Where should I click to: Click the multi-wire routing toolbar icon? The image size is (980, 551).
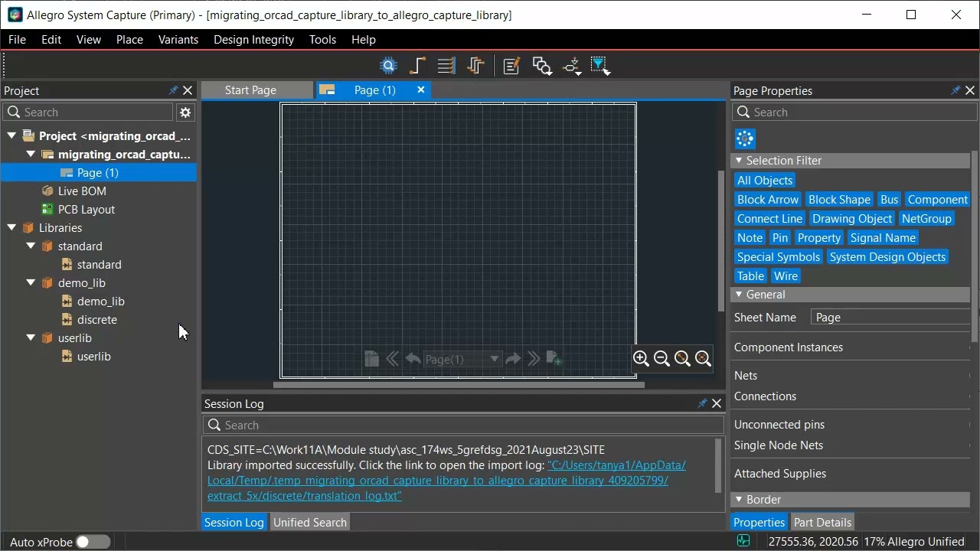point(475,66)
